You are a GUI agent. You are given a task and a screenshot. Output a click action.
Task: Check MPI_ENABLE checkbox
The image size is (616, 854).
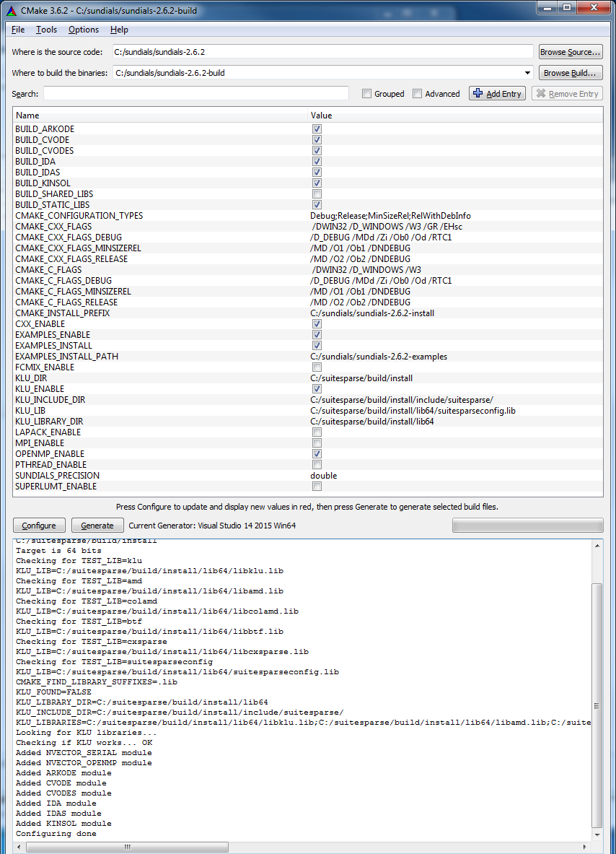pyautogui.click(x=317, y=443)
